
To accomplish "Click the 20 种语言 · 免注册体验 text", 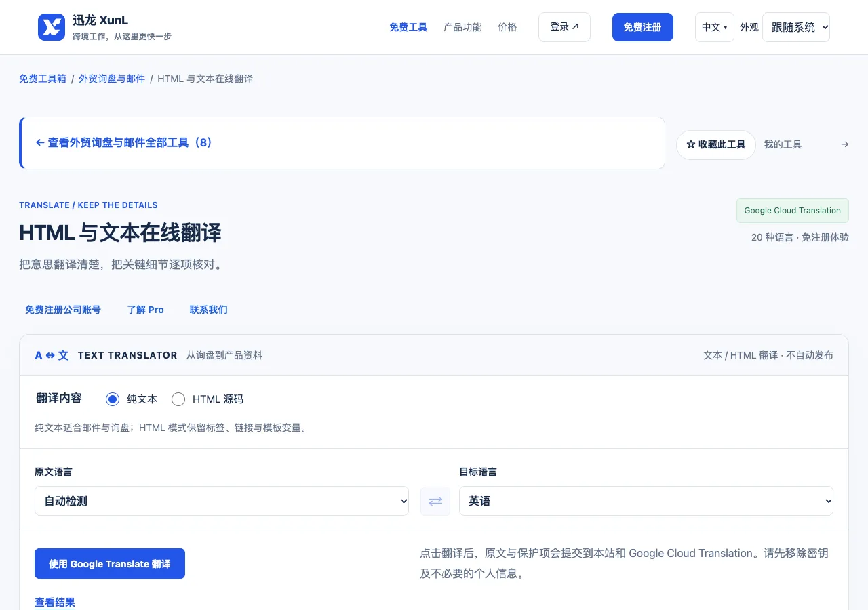I will coord(800,237).
